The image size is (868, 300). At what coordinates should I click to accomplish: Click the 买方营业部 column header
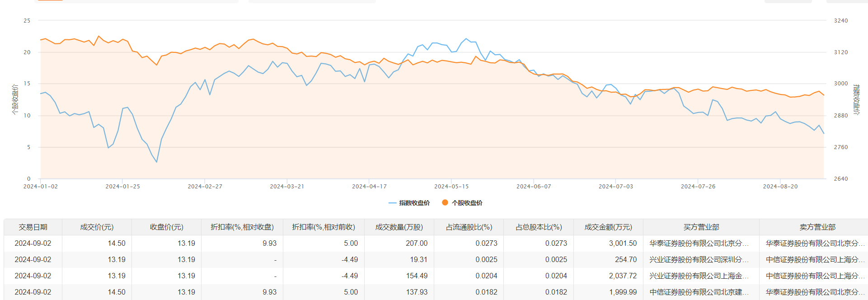(701, 227)
